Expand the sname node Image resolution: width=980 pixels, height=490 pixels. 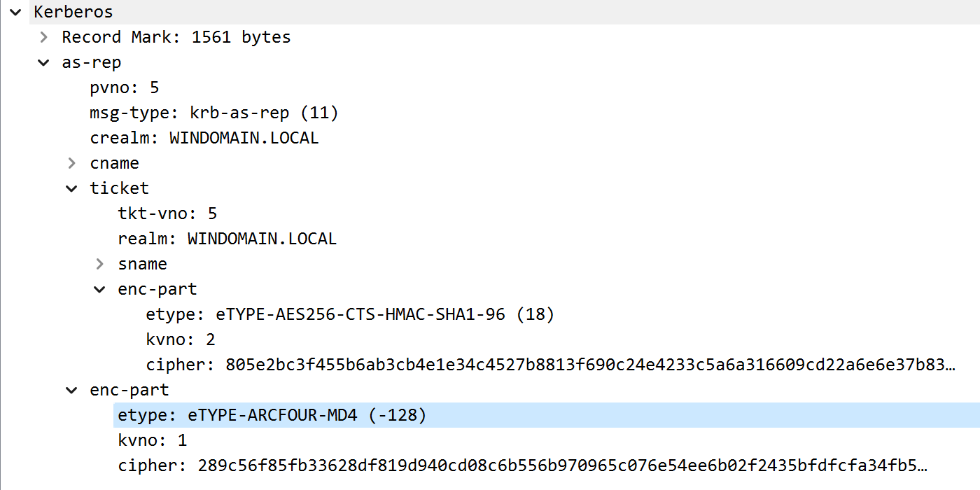coord(99,264)
